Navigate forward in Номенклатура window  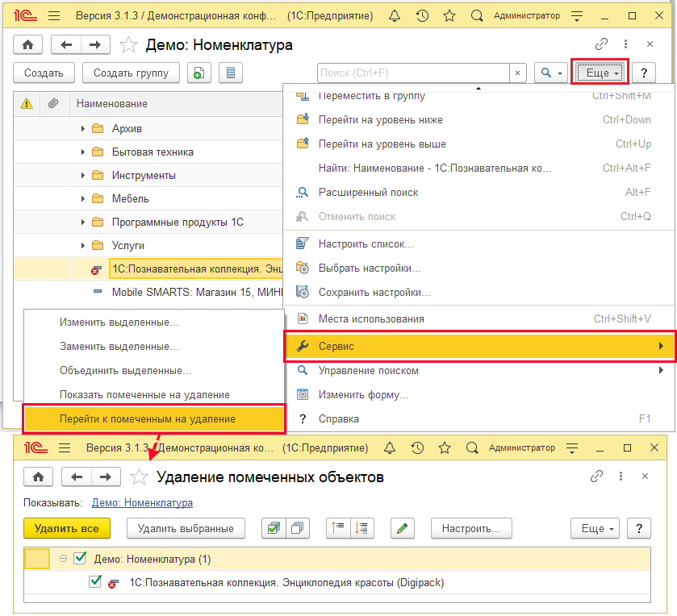[95, 44]
